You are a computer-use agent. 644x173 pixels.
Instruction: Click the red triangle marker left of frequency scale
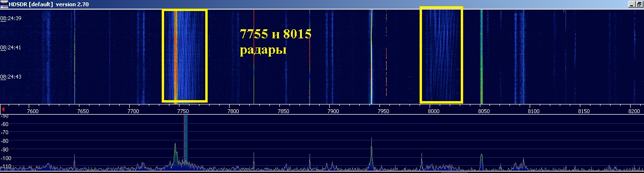[x=3, y=110]
